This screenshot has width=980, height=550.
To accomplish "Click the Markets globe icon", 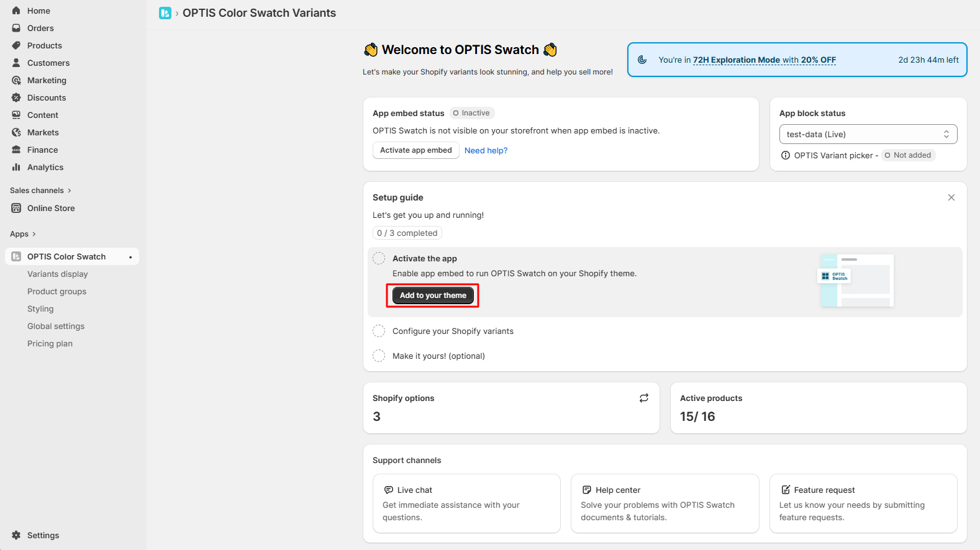I will pyautogui.click(x=16, y=132).
